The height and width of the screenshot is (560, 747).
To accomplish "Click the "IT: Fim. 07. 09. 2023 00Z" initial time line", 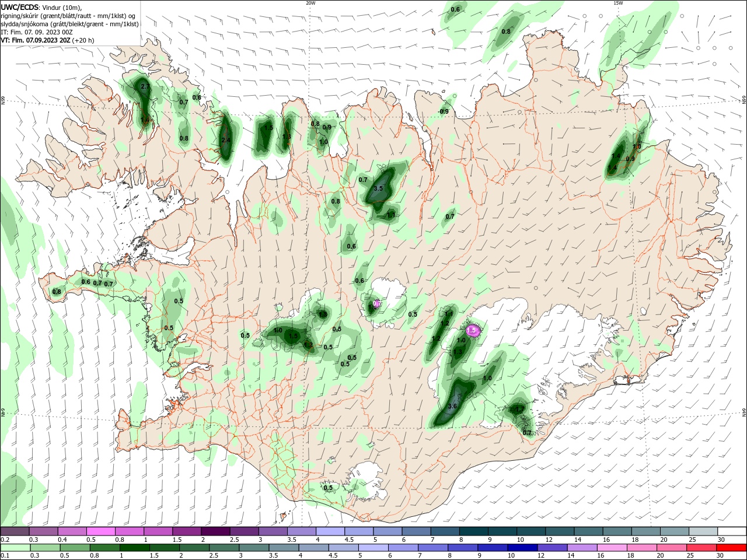I will pos(37,32).
